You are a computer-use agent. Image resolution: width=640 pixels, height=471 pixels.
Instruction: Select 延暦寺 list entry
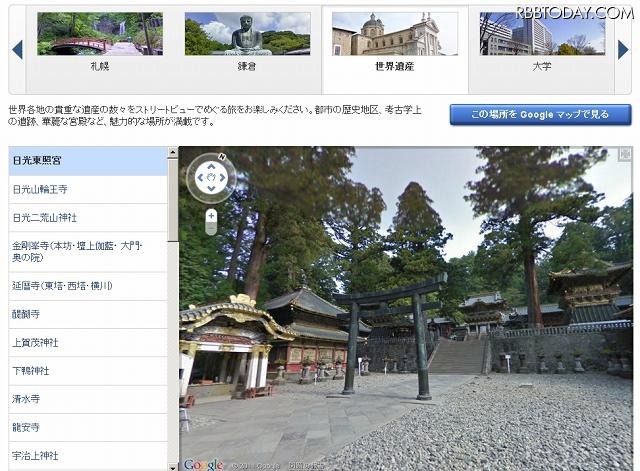coord(88,286)
